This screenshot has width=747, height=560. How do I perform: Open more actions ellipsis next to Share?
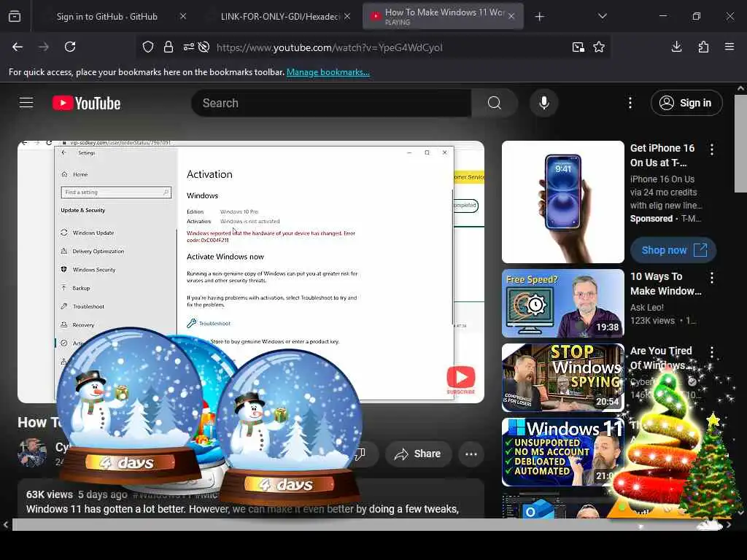pos(471,454)
